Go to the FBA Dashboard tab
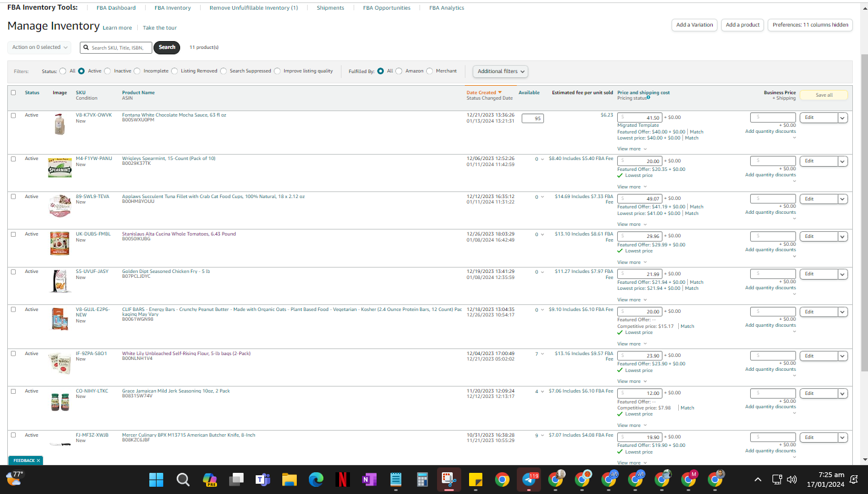 point(116,8)
